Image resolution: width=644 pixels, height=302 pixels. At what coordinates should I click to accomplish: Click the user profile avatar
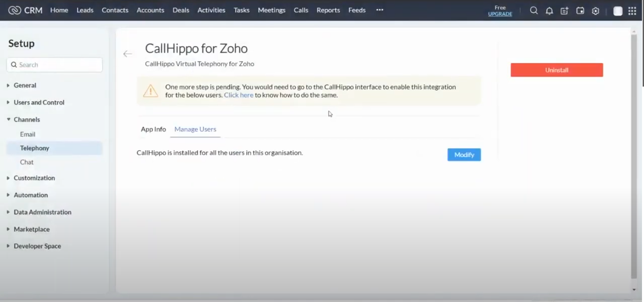coord(617,11)
